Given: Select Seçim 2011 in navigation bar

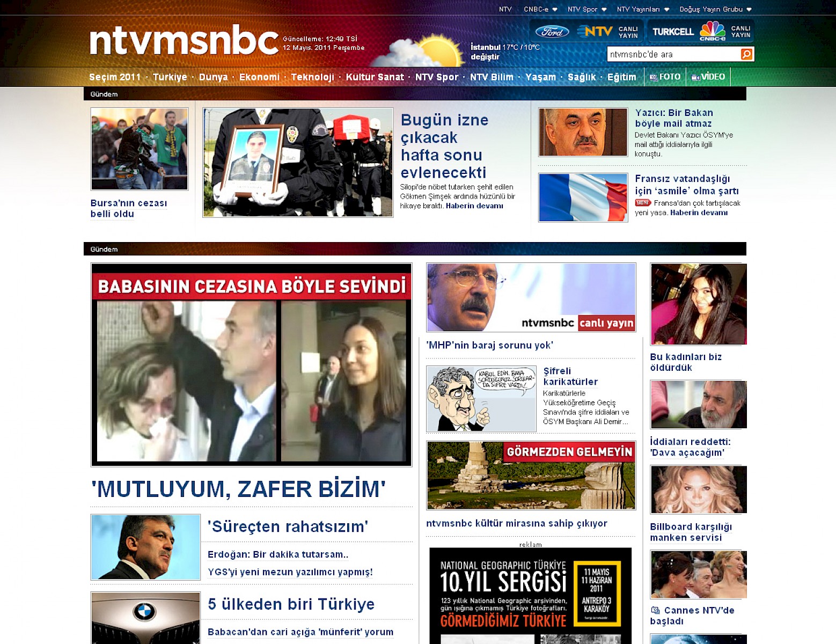Looking at the screenshot, I should [x=115, y=77].
